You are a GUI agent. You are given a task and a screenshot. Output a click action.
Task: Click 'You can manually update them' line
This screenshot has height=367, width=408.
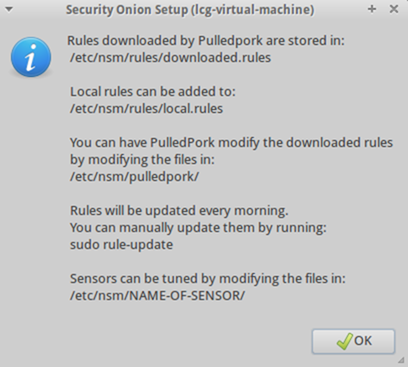(198, 228)
